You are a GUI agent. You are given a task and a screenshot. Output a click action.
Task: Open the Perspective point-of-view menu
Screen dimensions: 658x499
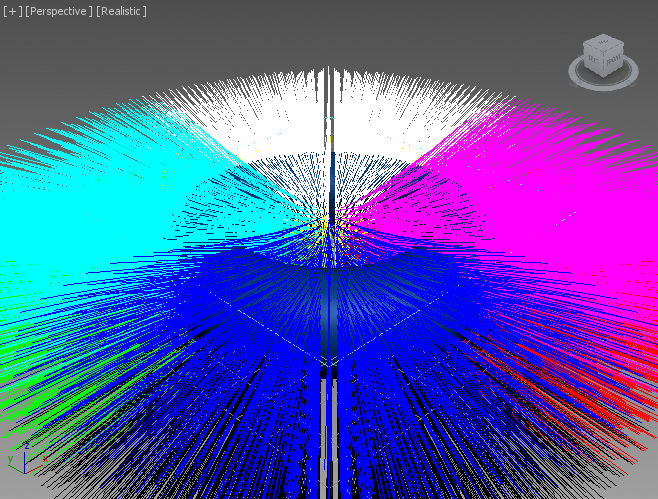point(58,11)
